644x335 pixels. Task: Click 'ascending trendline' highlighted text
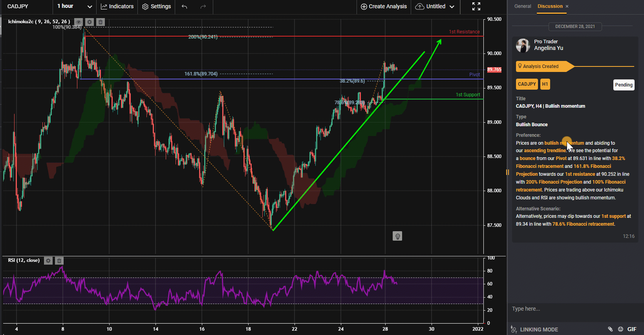545,151
